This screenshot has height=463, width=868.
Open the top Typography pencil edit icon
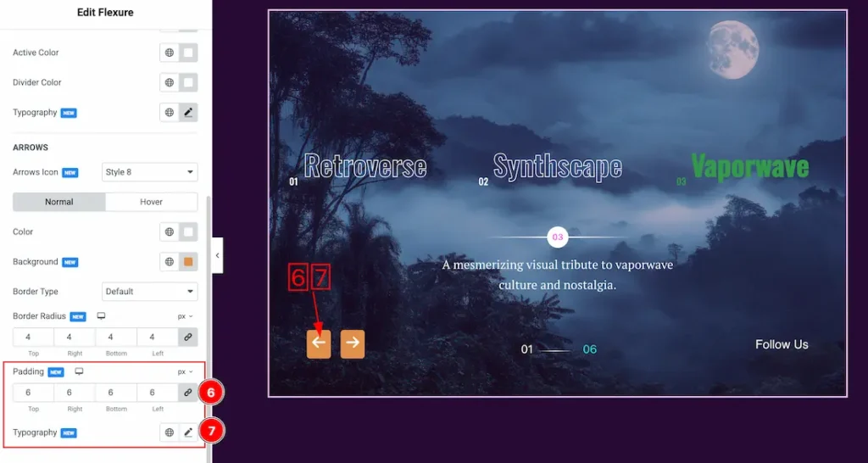point(188,113)
